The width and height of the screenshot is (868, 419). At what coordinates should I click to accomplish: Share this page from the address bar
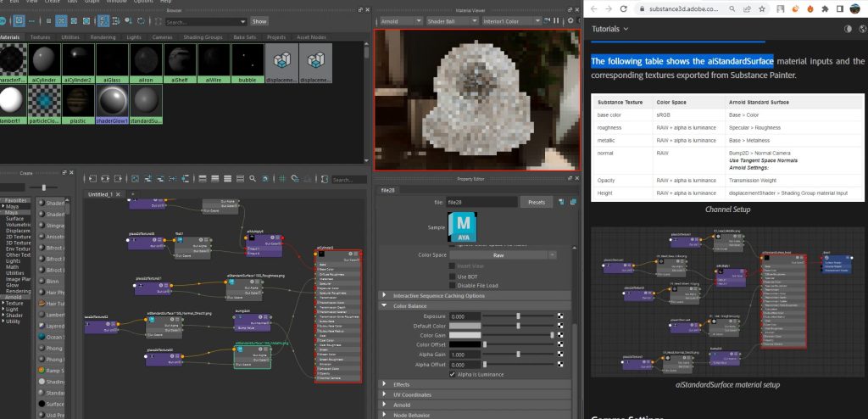tap(748, 8)
